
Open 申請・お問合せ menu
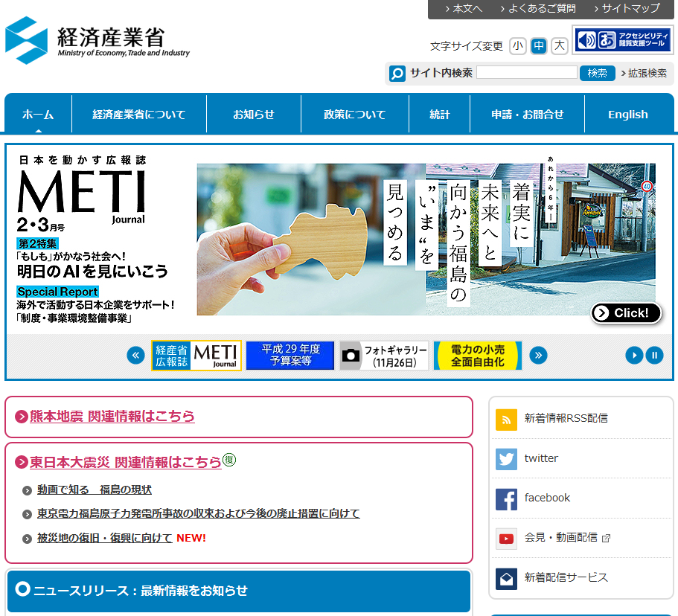coord(527,114)
